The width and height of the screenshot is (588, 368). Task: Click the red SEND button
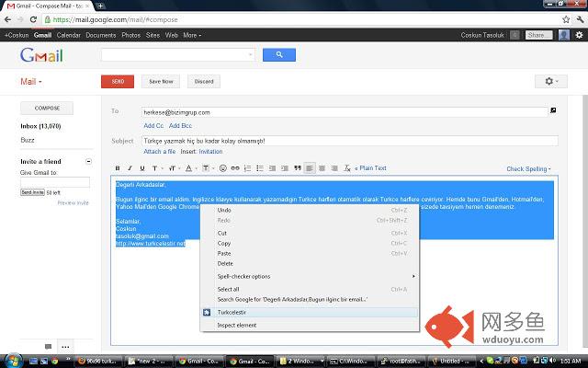coord(118,82)
